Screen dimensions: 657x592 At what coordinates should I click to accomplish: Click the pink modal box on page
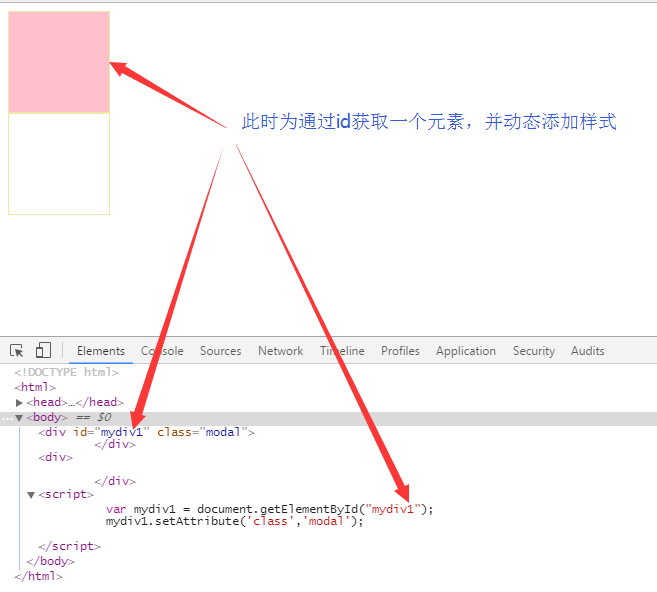click(x=59, y=62)
